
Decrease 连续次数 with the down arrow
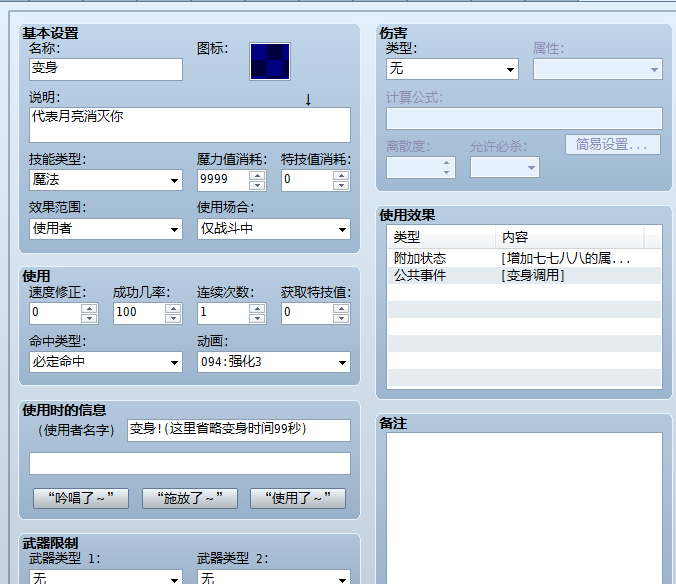(257, 319)
